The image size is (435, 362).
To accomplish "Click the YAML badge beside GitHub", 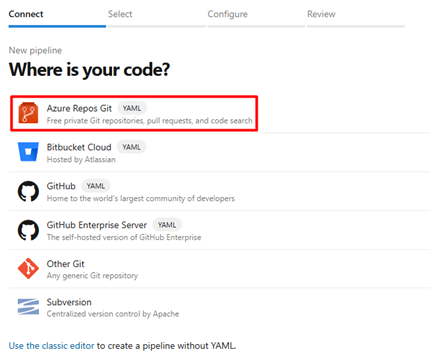I will tap(96, 186).
